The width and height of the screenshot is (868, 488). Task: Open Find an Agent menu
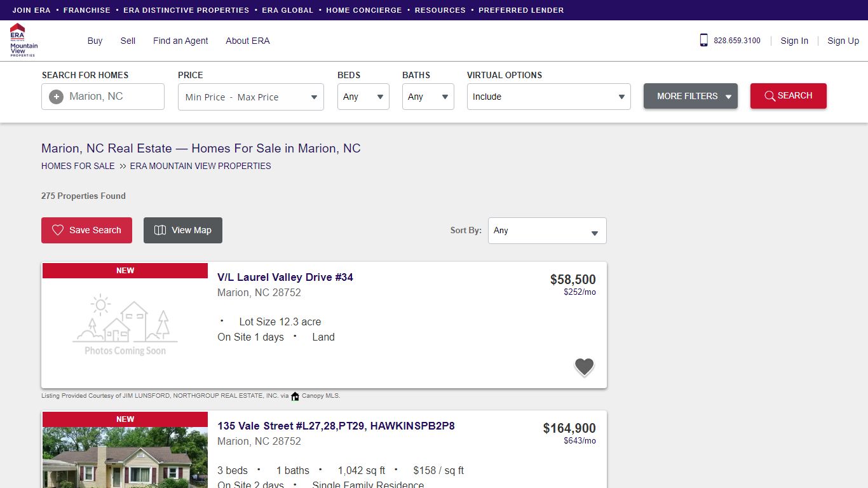[180, 41]
